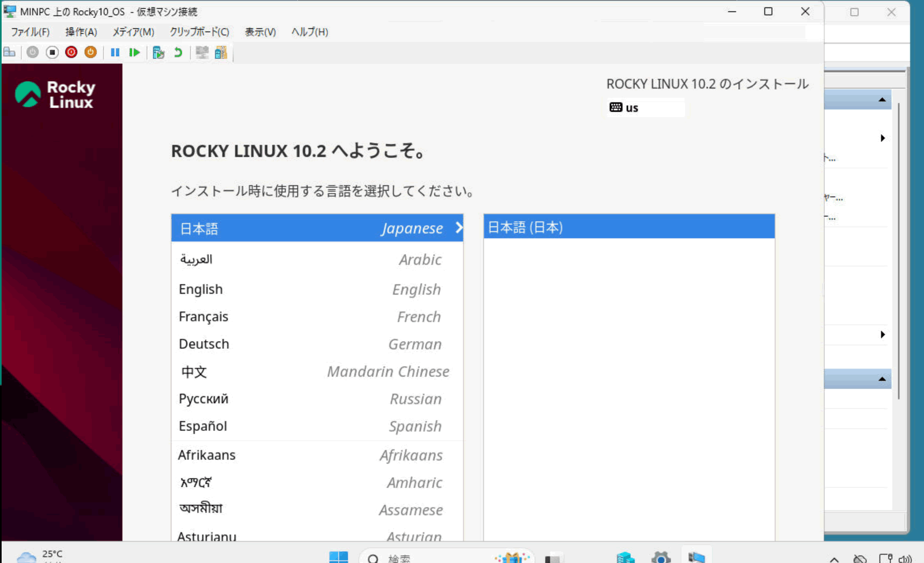Select English in the language list
This screenshot has height=563, width=924.
(x=317, y=289)
